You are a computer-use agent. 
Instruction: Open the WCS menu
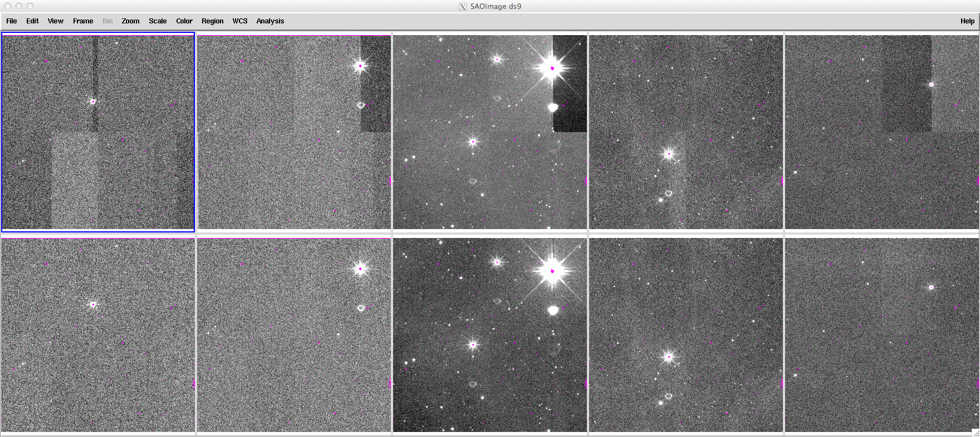pyautogui.click(x=240, y=21)
